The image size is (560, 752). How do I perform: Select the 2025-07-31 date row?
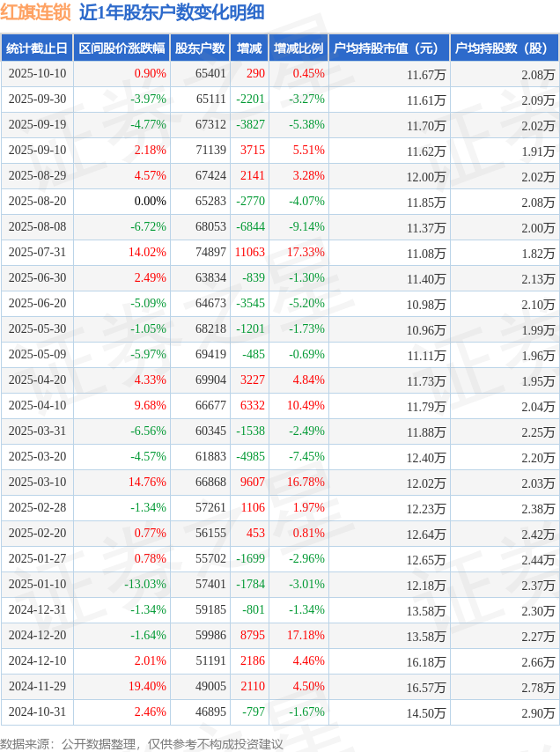(37, 253)
